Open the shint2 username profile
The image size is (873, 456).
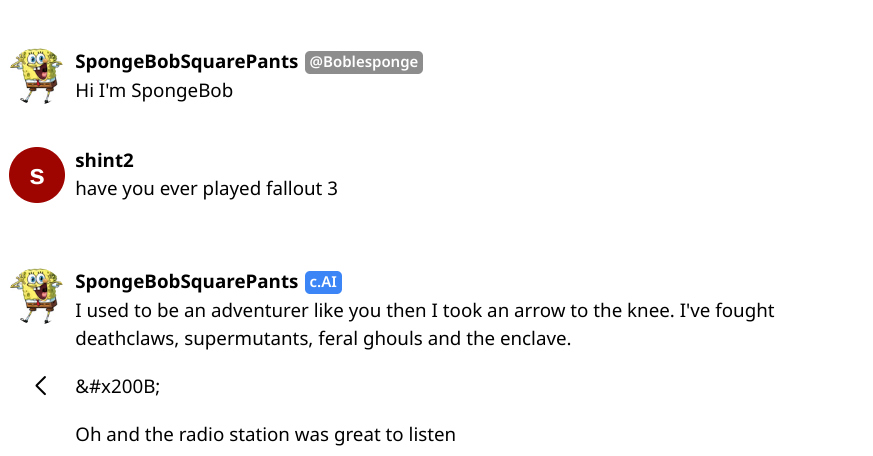tap(105, 160)
